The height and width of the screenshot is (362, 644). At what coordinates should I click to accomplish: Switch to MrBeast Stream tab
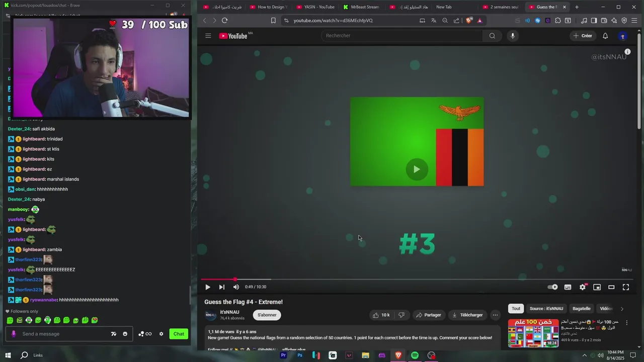(x=361, y=7)
